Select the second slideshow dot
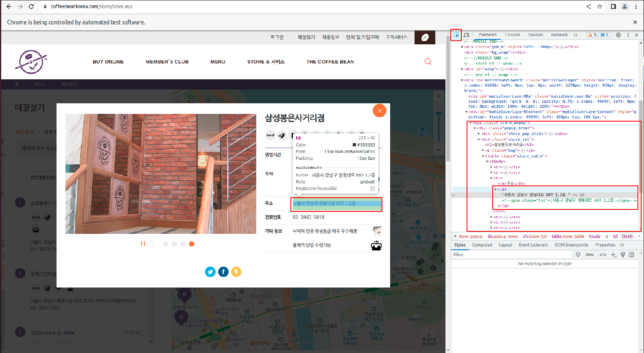The width and height of the screenshot is (644, 353). [x=174, y=244]
